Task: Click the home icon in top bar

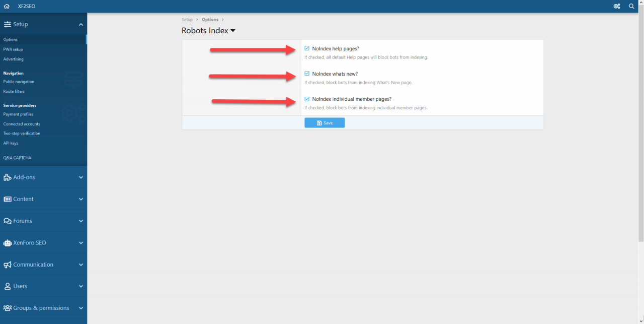Action: pos(7,7)
